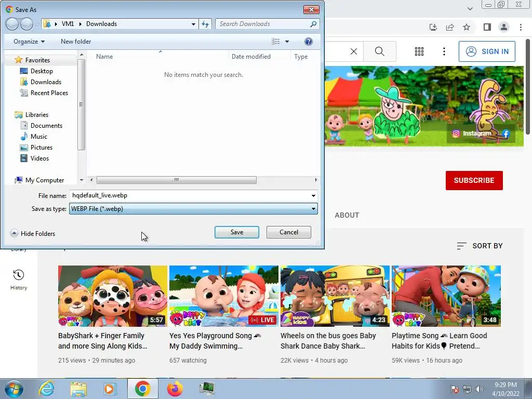This screenshot has width=532, height=399.
Task: Expand the File name dropdown arrow
Action: tap(313, 195)
